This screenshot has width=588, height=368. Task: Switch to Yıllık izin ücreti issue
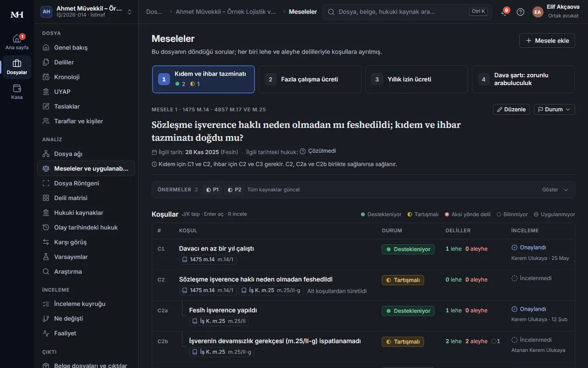pos(417,79)
